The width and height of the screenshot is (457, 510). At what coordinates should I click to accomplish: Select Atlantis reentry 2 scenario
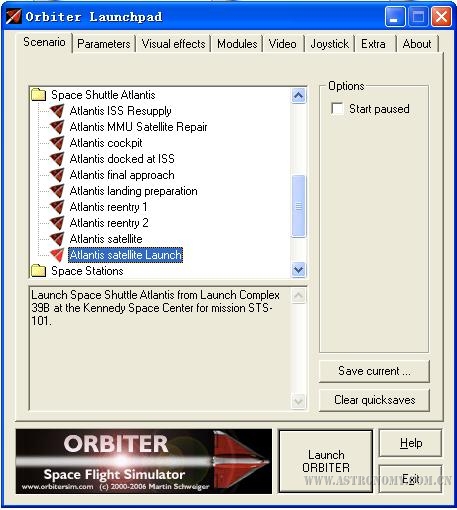coord(109,223)
